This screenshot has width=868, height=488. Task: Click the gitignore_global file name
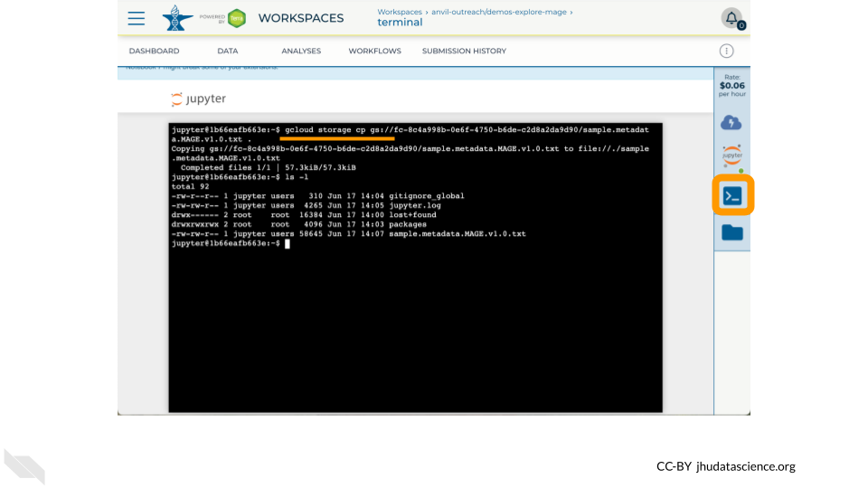tap(426, 196)
